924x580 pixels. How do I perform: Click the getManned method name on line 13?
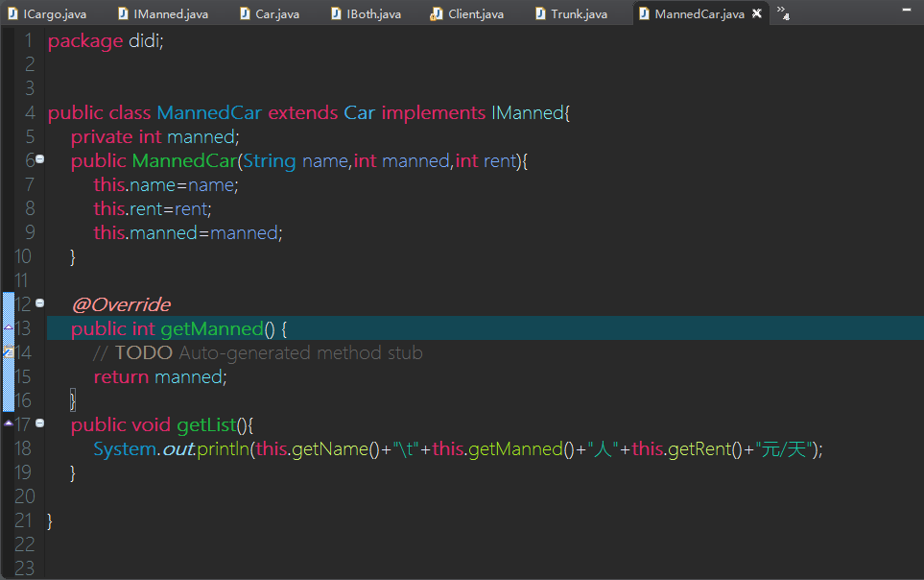[x=211, y=328]
